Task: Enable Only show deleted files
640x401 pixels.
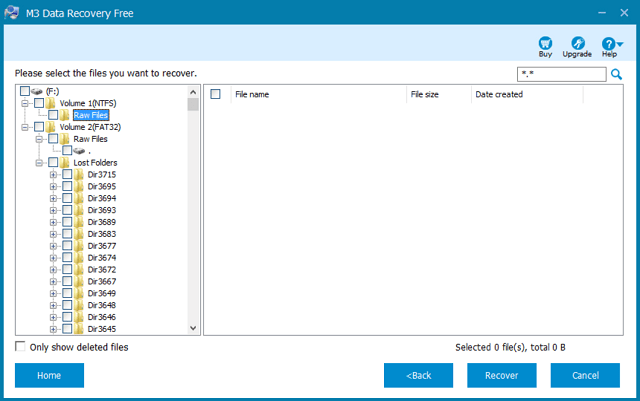Action: pos(20,346)
